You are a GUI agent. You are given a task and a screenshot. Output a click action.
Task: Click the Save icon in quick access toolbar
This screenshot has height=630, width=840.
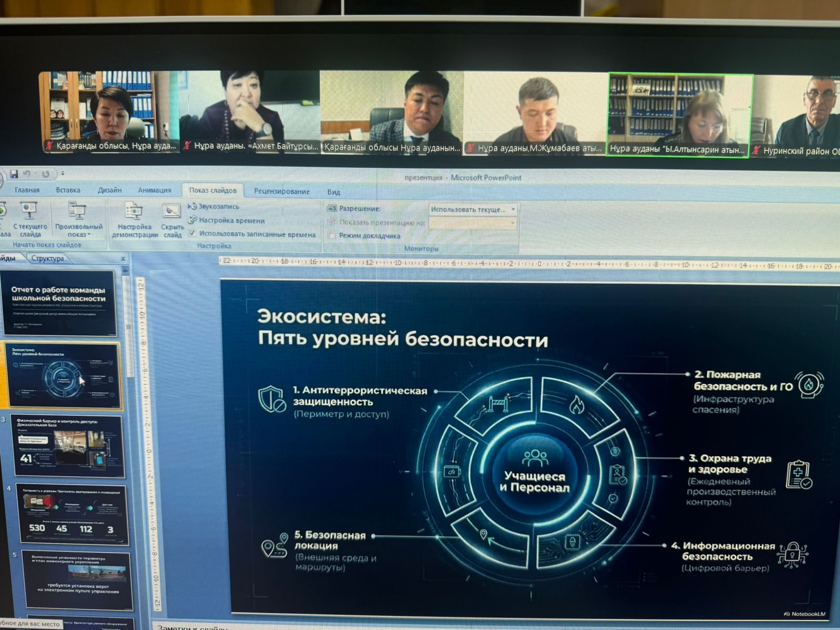14,174
